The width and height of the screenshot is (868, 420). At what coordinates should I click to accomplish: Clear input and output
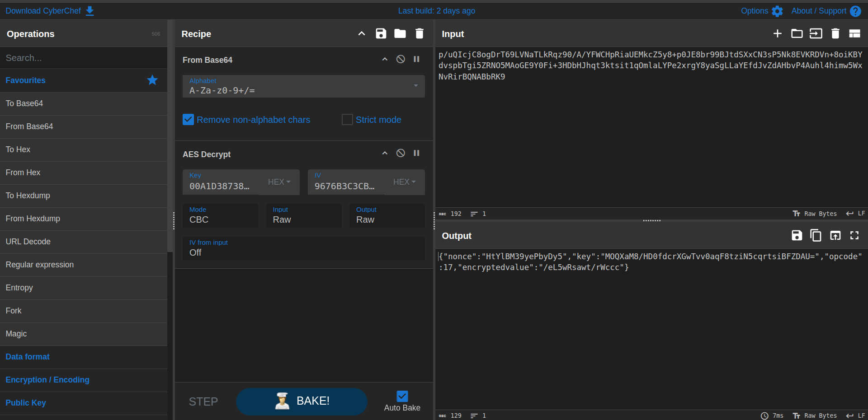[x=835, y=33]
